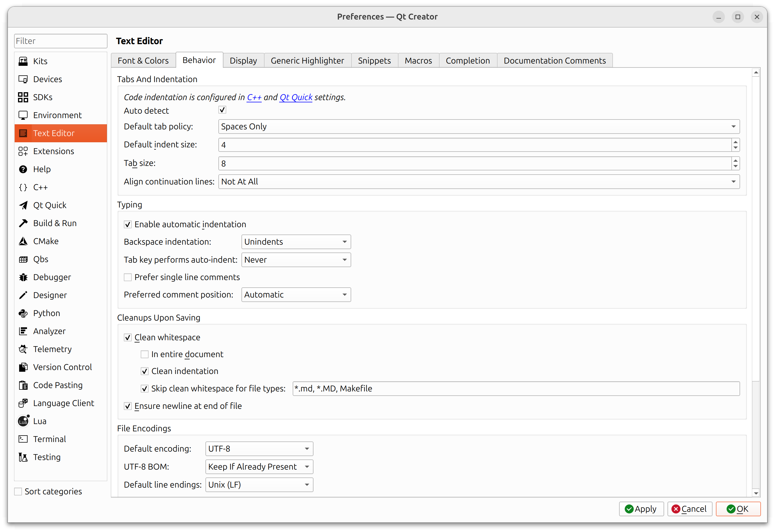Click the skip file types text field

(516, 389)
